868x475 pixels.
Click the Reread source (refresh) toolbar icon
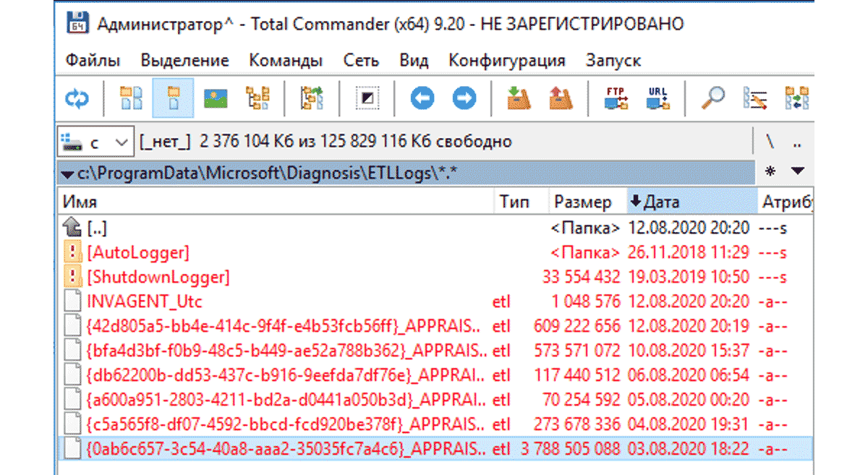[x=77, y=98]
